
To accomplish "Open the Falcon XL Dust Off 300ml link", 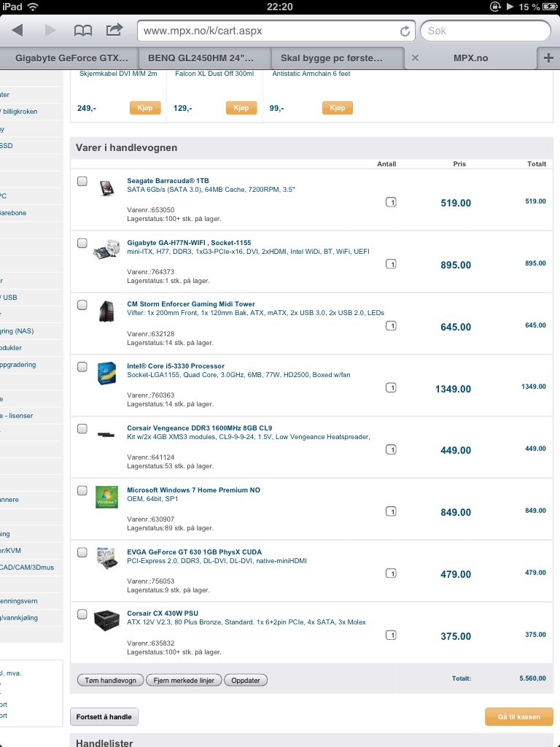I will coord(214,74).
